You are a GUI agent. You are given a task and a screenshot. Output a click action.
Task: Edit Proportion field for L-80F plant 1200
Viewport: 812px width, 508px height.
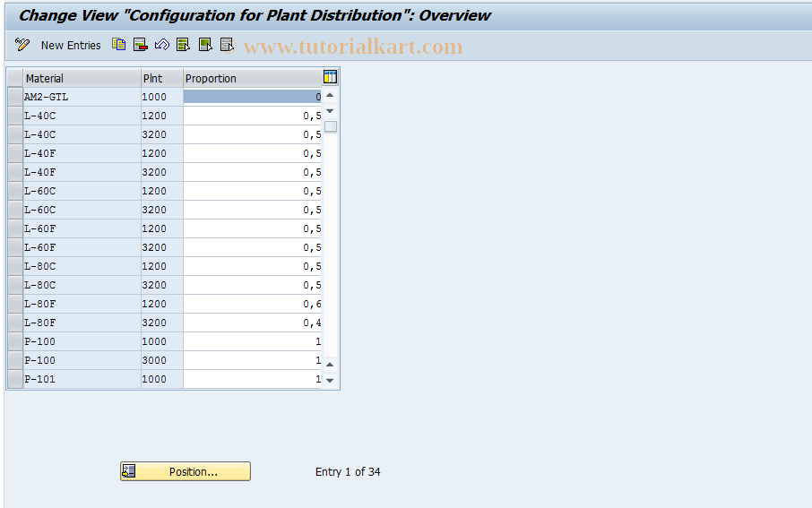[253, 304]
